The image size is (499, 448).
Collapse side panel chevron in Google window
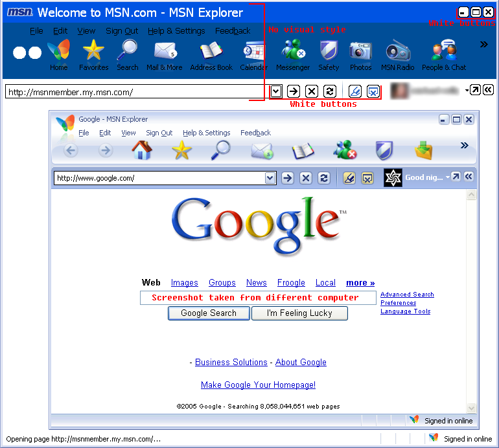pos(469,177)
